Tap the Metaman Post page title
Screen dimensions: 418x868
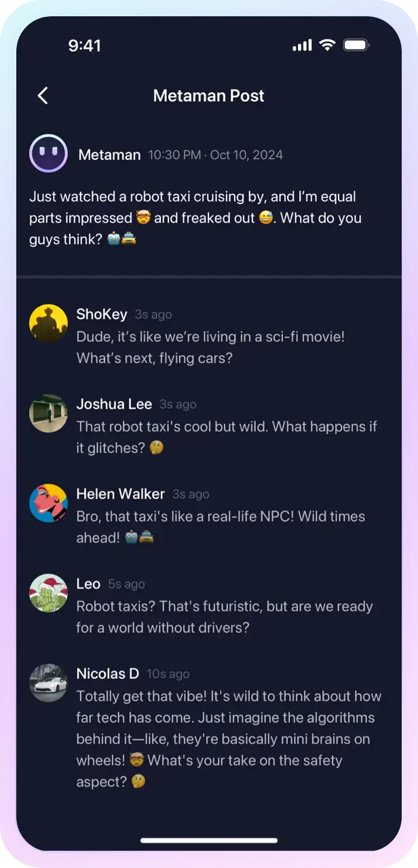pos(208,96)
